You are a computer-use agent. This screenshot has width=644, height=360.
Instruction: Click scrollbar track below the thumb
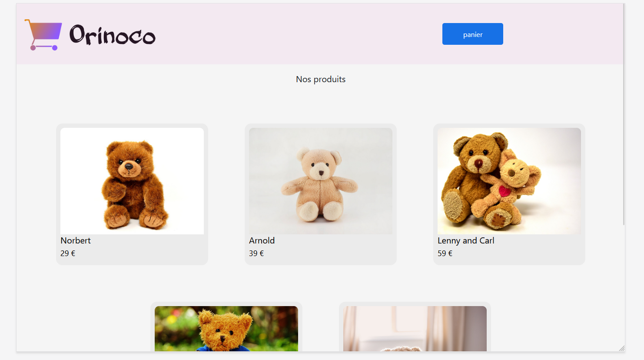coord(624,287)
